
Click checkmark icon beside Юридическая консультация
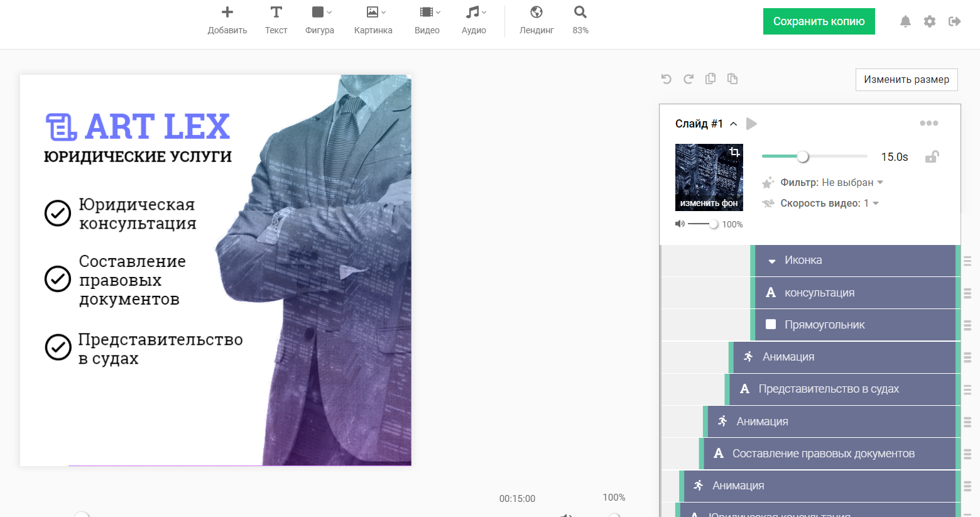pos(58,214)
